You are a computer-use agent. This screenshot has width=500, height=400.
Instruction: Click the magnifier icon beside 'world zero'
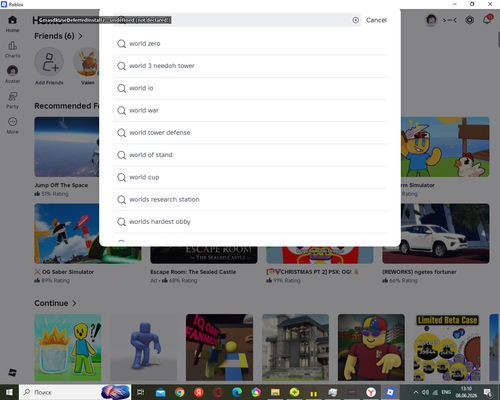(121, 44)
